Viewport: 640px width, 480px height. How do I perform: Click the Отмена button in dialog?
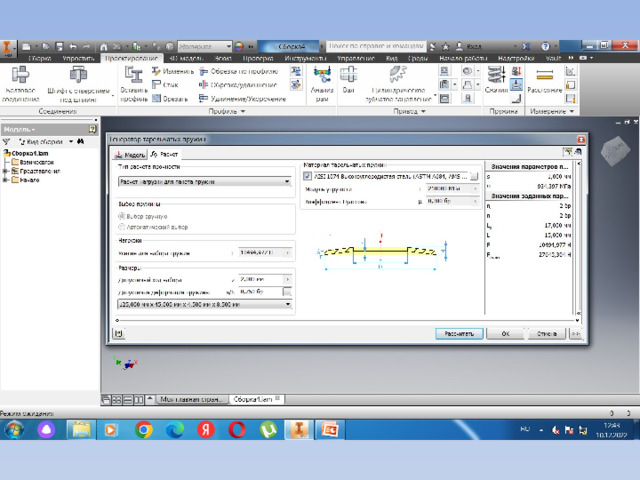click(x=546, y=333)
